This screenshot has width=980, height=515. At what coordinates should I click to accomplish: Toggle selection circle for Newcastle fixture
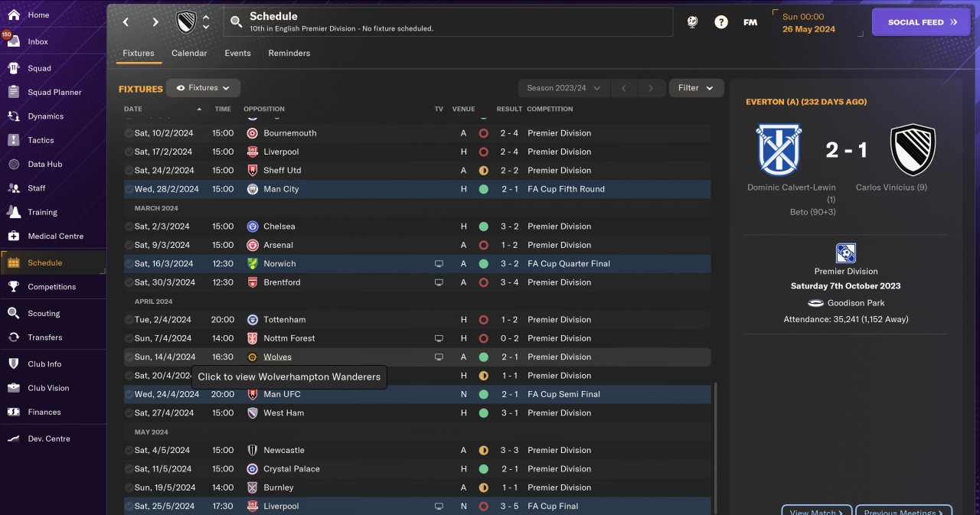click(129, 450)
